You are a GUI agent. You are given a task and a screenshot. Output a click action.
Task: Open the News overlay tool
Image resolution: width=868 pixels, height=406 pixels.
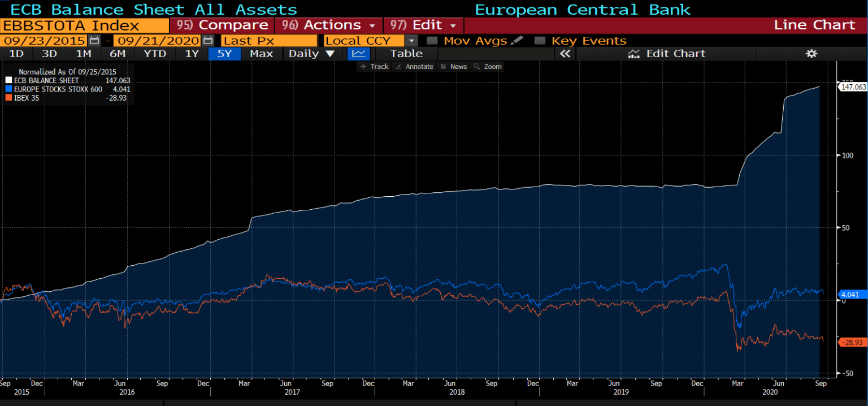(453, 67)
